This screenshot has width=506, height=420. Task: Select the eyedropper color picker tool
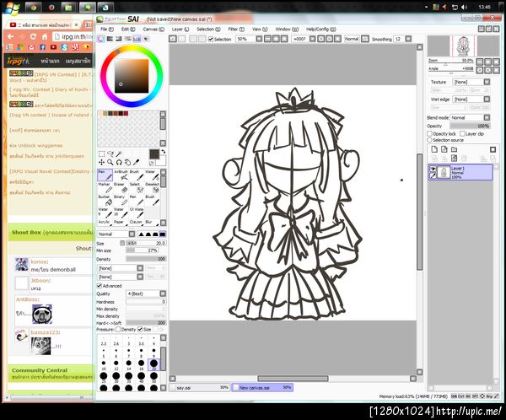[137, 163]
